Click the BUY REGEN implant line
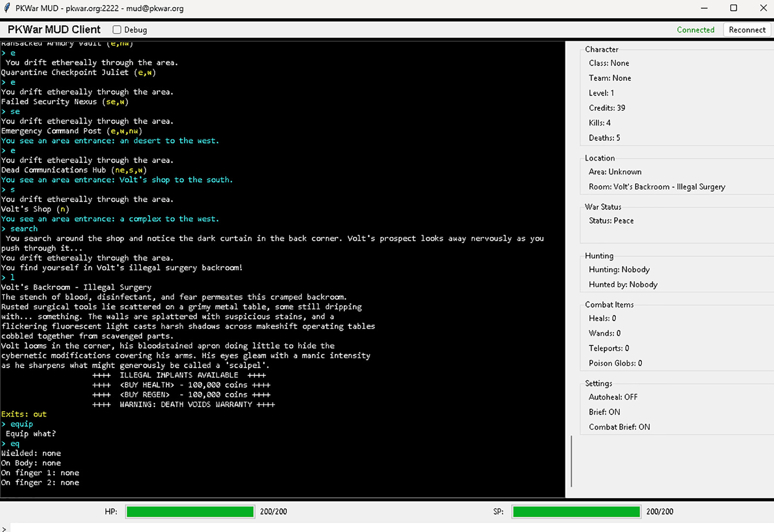The width and height of the screenshot is (774, 532). tap(181, 395)
